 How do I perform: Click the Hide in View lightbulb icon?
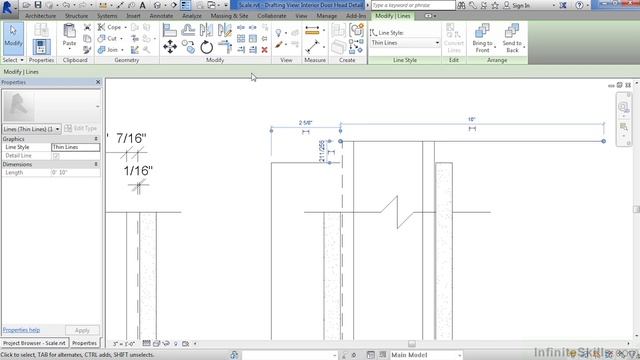pos(278,32)
